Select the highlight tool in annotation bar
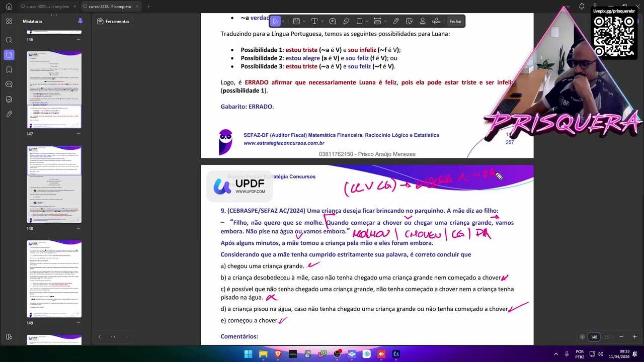Screen dimensions: 644x362 pos(296,21)
